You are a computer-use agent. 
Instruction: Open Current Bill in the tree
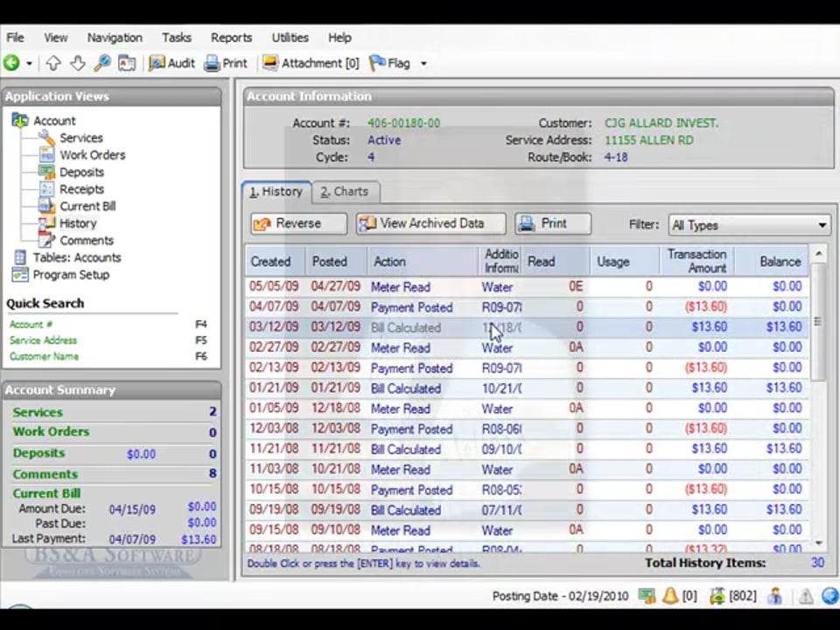[x=87, y=206]
